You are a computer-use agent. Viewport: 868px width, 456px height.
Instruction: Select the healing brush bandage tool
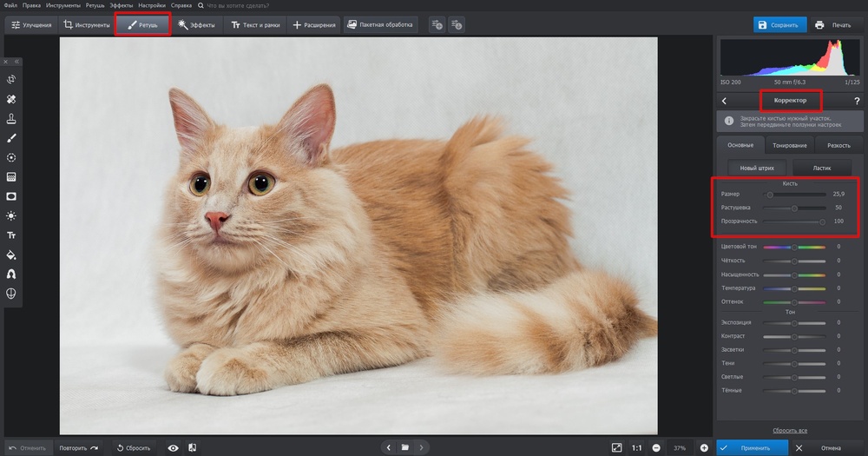click(x=12, y=100)
